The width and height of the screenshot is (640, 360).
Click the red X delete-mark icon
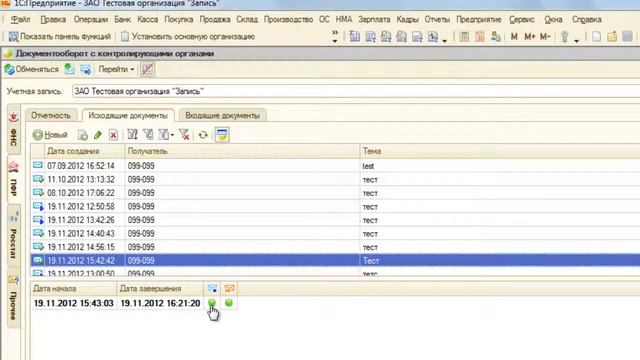click(113, 135)
